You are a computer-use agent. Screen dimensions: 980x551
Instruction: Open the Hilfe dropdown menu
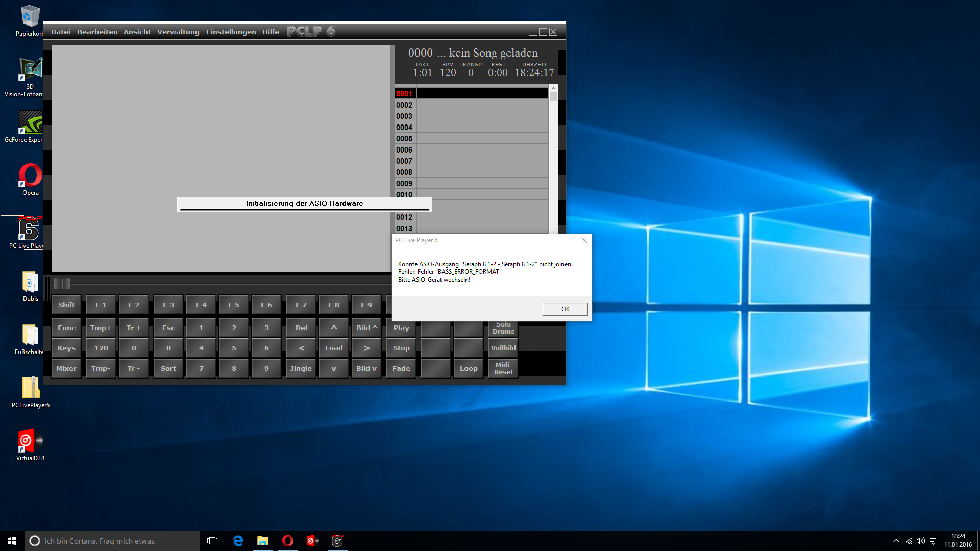coord(271,31)
